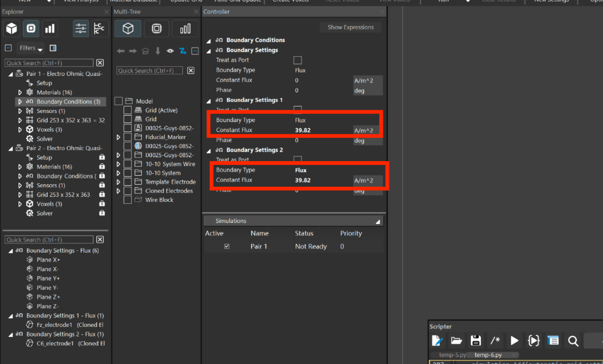The image size is (603, 364).
Task: Click the Multi-Tree chip simulation icon
Action: [x=157, y=28]
